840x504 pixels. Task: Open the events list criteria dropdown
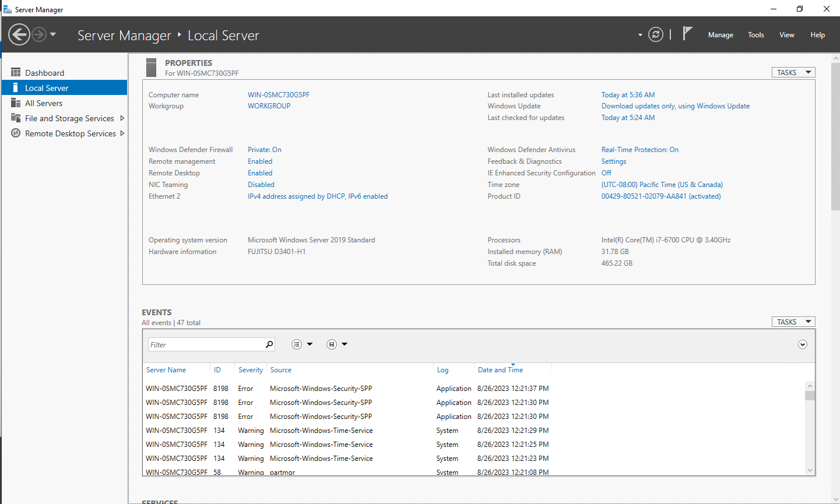[x=302, y=344]
